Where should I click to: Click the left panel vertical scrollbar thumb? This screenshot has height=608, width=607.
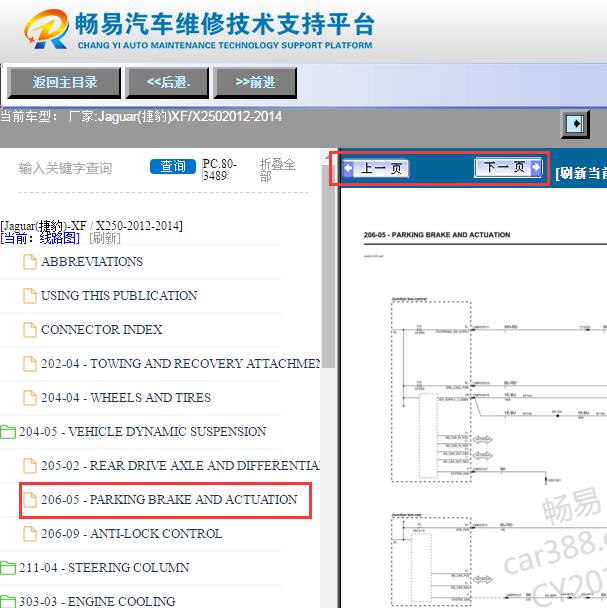click(328, 268)
